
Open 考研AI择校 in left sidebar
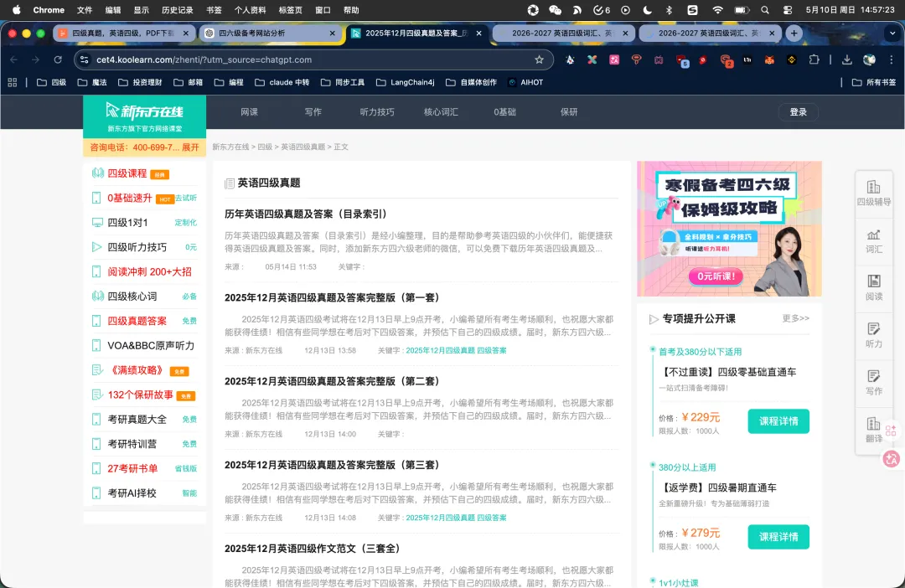tap(132, 493)
